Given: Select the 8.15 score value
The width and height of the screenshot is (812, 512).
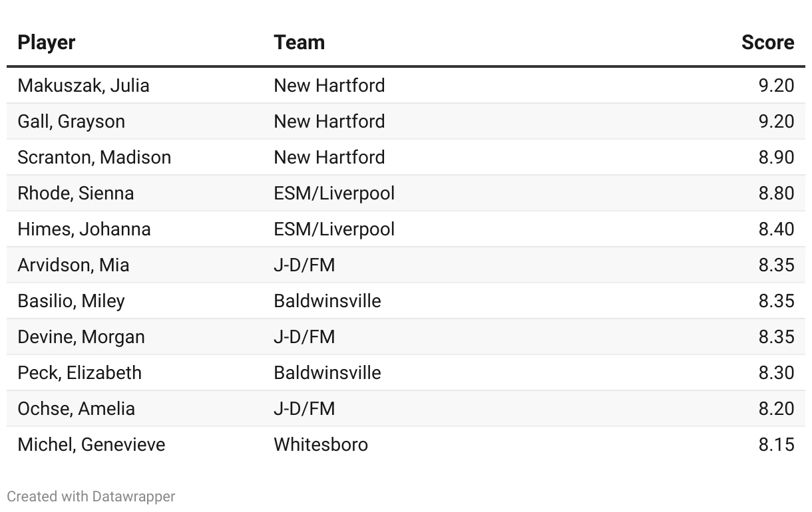Looking at the screenshot, I should (776, 445).
